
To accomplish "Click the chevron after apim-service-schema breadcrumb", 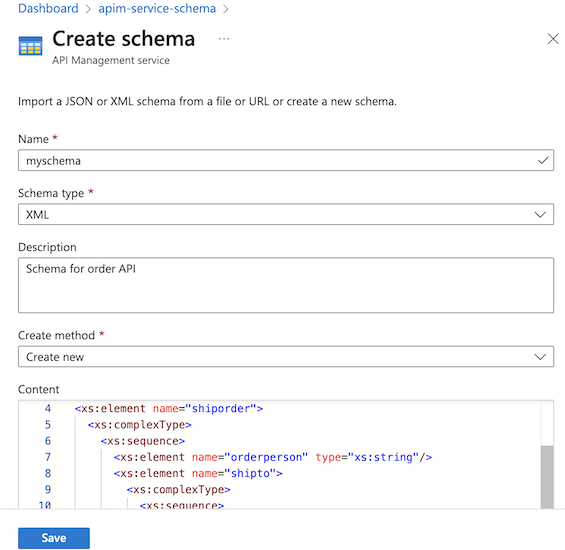I will point(226,9).
